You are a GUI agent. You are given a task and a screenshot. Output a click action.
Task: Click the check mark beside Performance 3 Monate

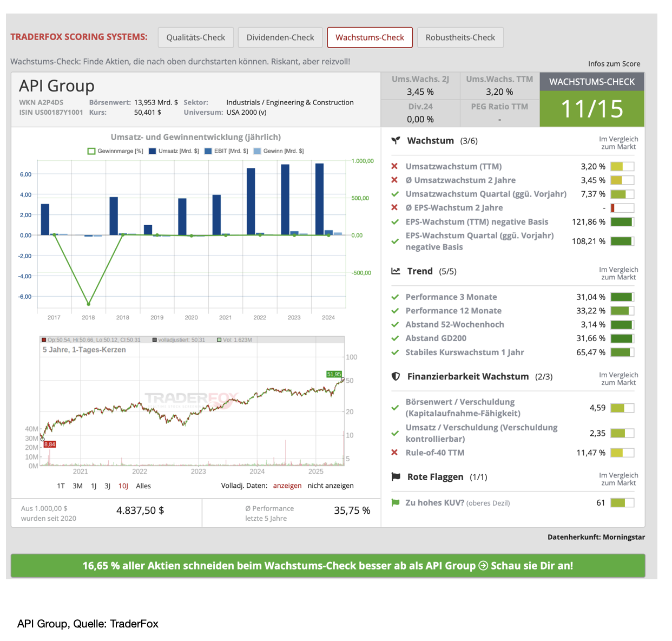coord(395,297)
